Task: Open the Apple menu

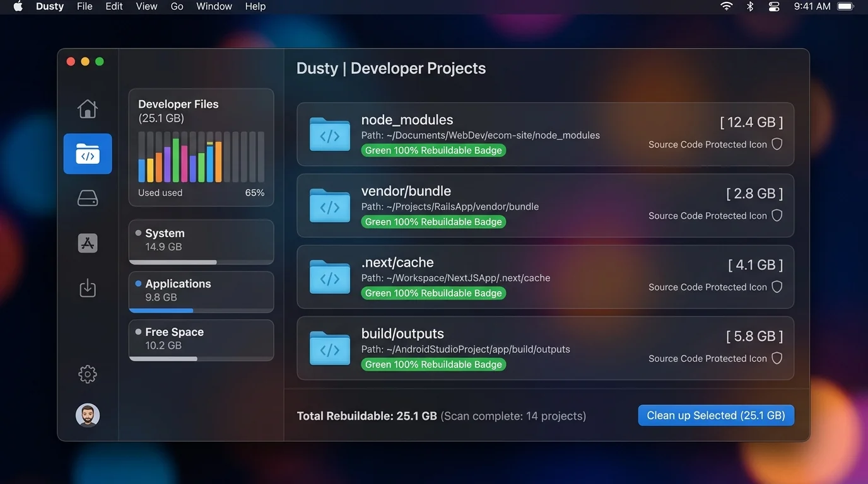Action: pyautogui.click(x=18, y=6)
